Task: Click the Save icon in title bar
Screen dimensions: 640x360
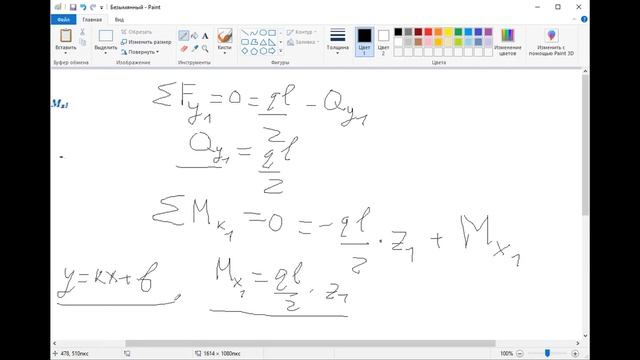Action: click(x=73, y=7)
